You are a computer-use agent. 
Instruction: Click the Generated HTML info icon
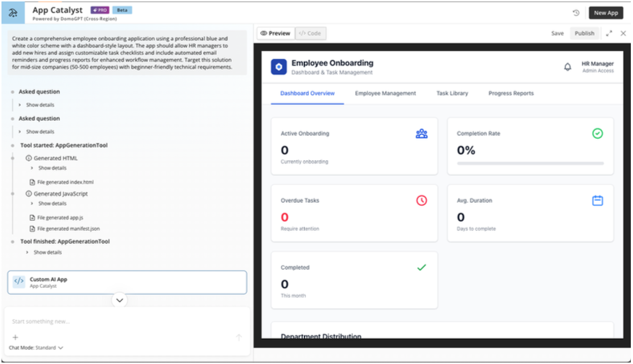pyautogui.click(x=29, y=158)
